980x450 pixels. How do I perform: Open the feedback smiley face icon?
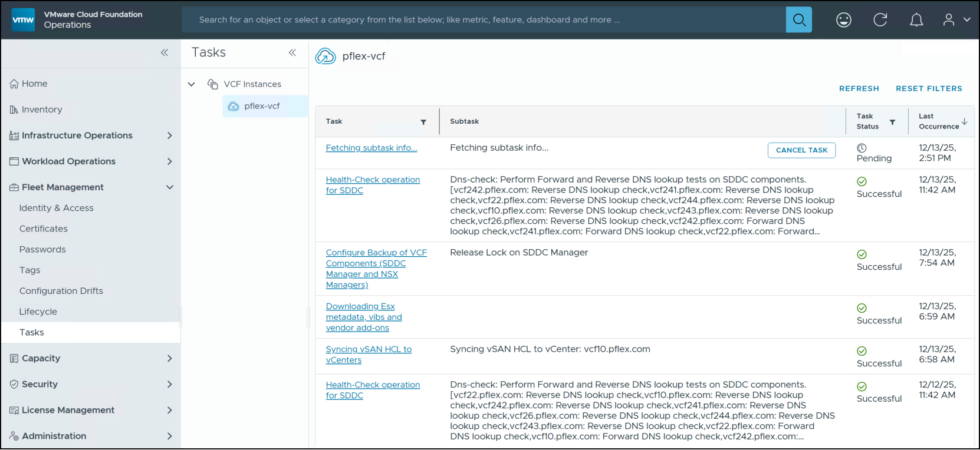click(844, 19)
